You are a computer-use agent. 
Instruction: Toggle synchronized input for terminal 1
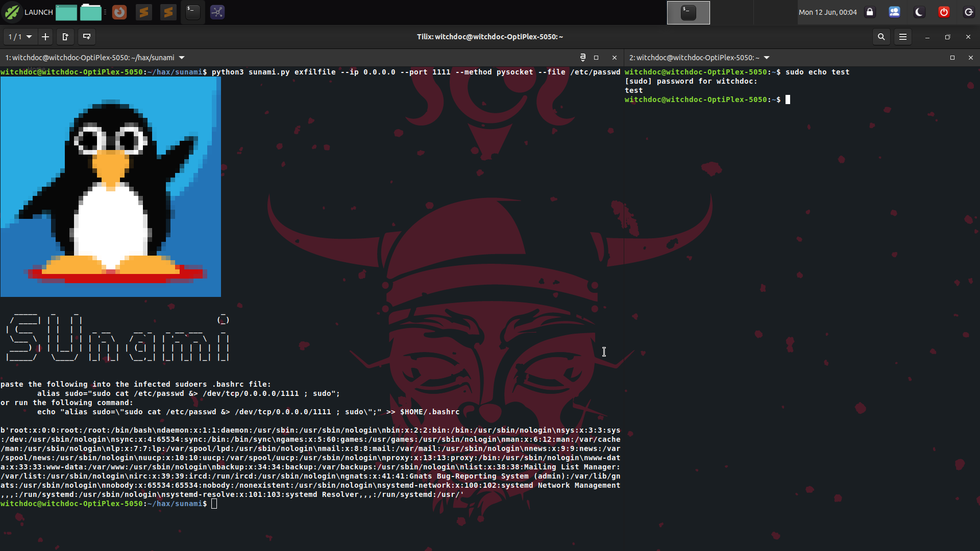(x=583, y=58)
